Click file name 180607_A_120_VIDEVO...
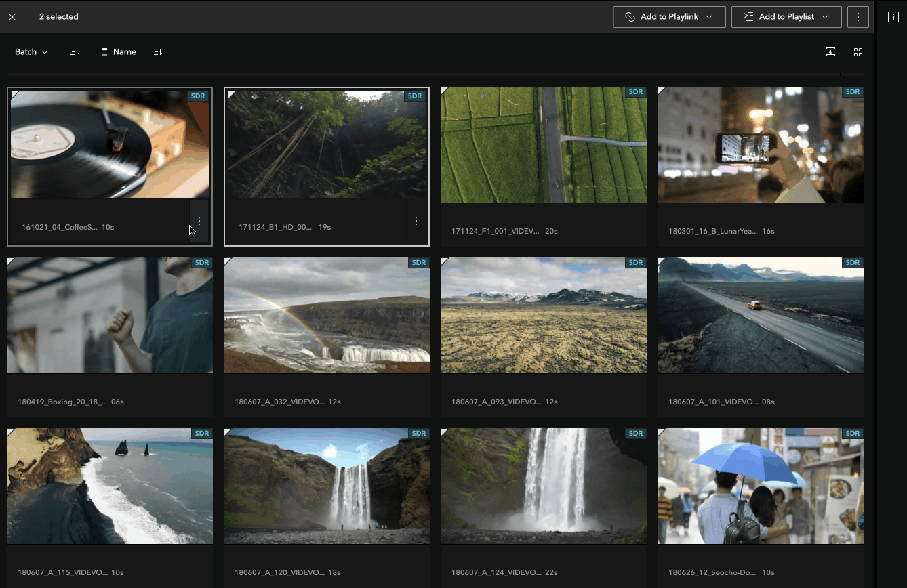Screen dimensions: 907x588 click(x=279, y=572)
